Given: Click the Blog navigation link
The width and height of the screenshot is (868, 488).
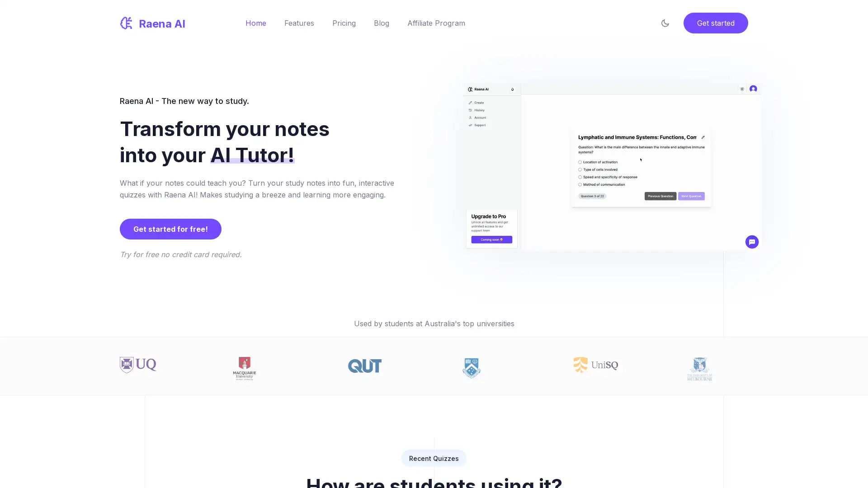Looking at the screenshot, I should [382, 23].
